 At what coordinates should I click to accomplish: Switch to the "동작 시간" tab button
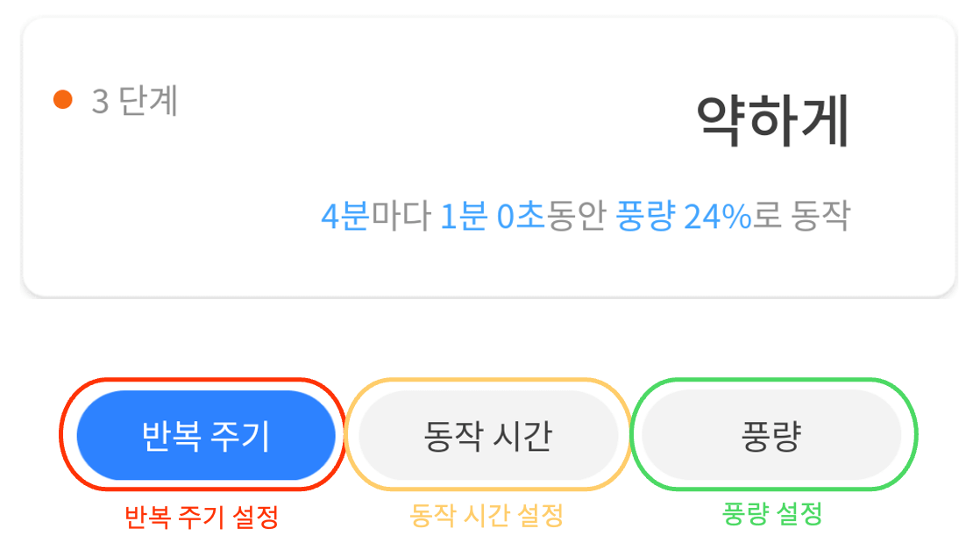487,436
